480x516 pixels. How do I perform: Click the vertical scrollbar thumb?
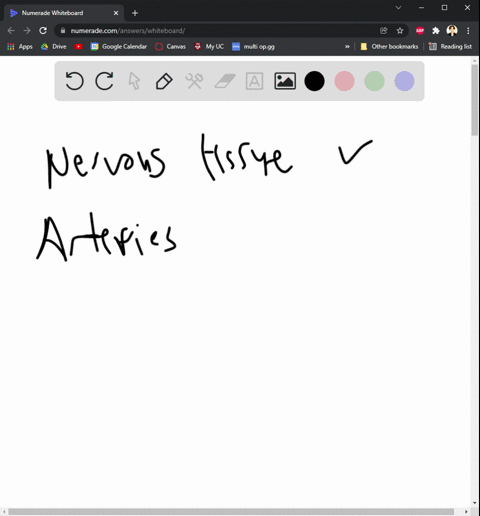475,100
